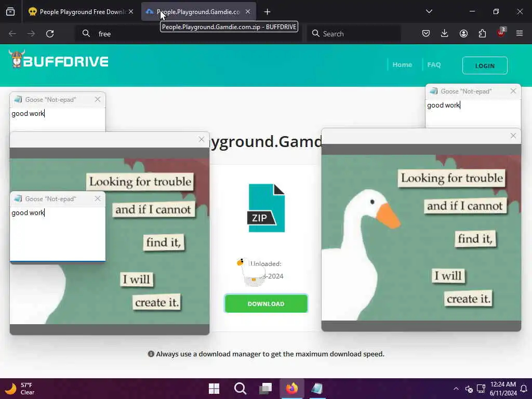Close the middle-left Goose Not-epad window
532x399 pixels.
98,198
